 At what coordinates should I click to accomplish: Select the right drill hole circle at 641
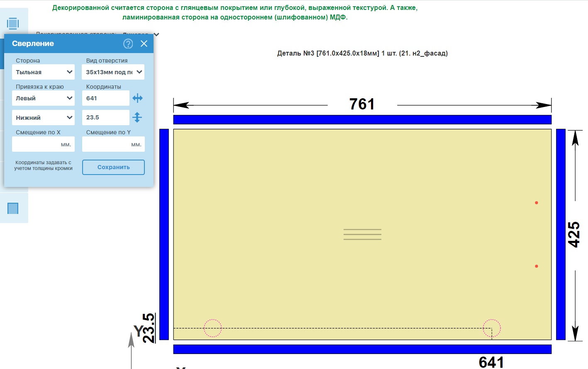click(x=492, y=328)
